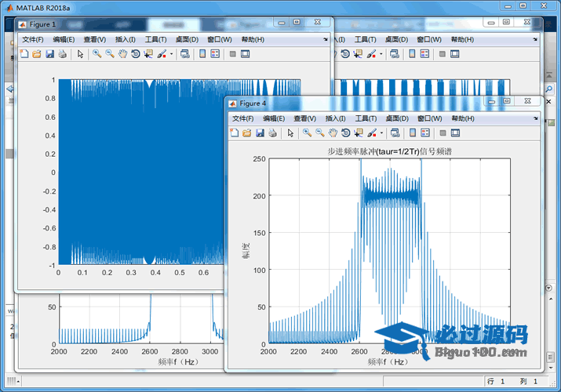The width and height of the screenshot is (561, 392).
Task: Click Open File icon in Figure 4 toolbar
Action: pyautogui.click(x=246, y=133)
